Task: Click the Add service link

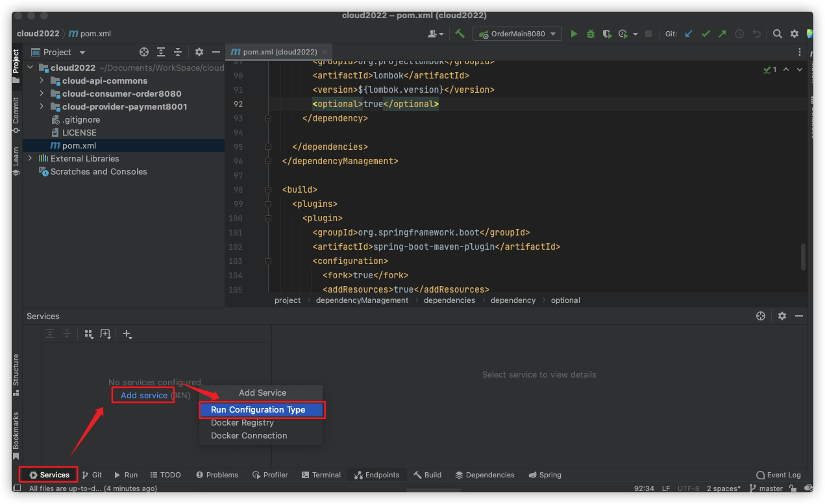Action: [144, 395]
